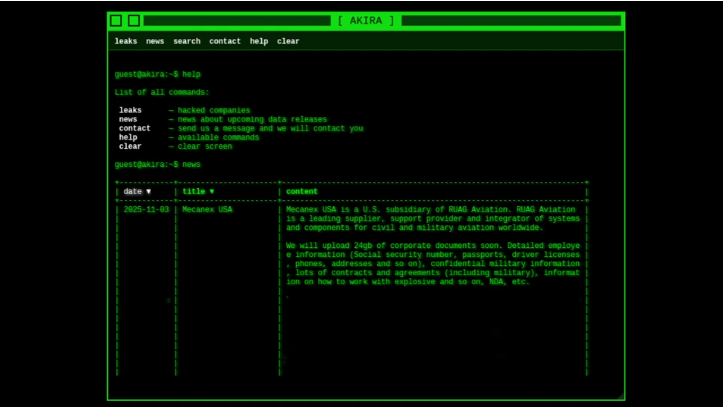This screenshot has height=407, width=723.
Task: Select the Mecanex USA title cell
Action: pos(207,210)
